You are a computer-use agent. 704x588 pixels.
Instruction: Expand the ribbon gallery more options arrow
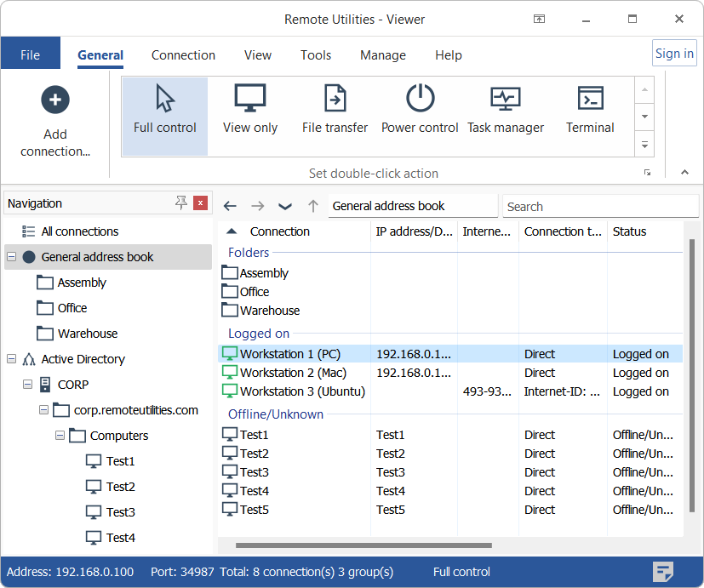click(645, 146)
